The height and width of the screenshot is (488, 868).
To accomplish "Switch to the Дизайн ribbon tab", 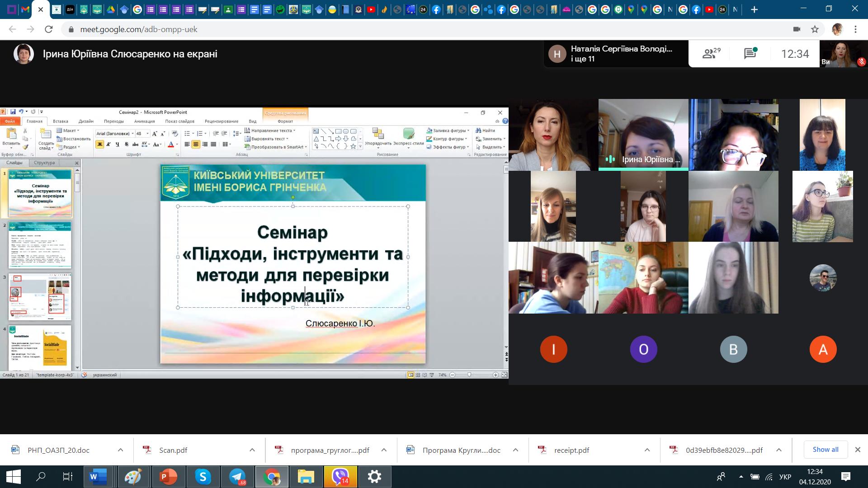I will coord(85,121).
